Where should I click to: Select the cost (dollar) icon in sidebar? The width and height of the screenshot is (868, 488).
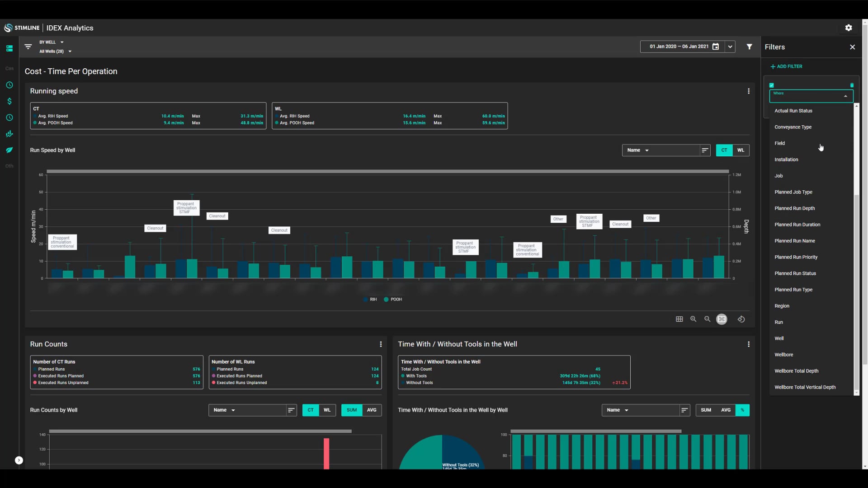click(x=9, y=101)
